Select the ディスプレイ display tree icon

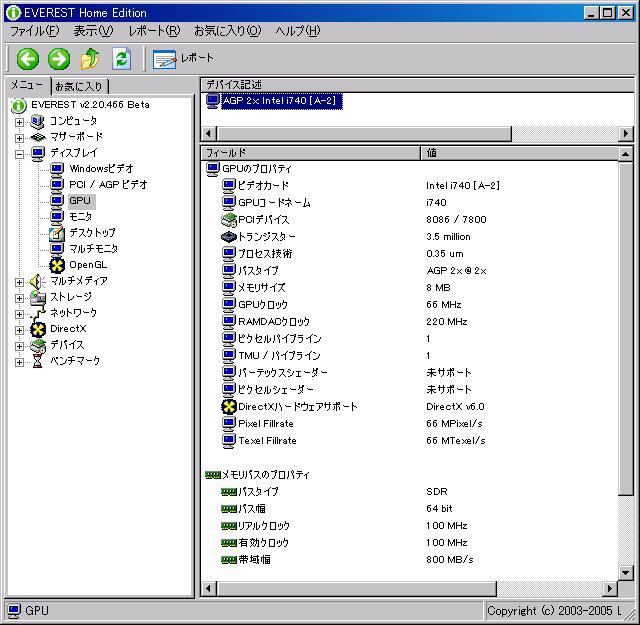pyautogui.click(x=38, y=153)
